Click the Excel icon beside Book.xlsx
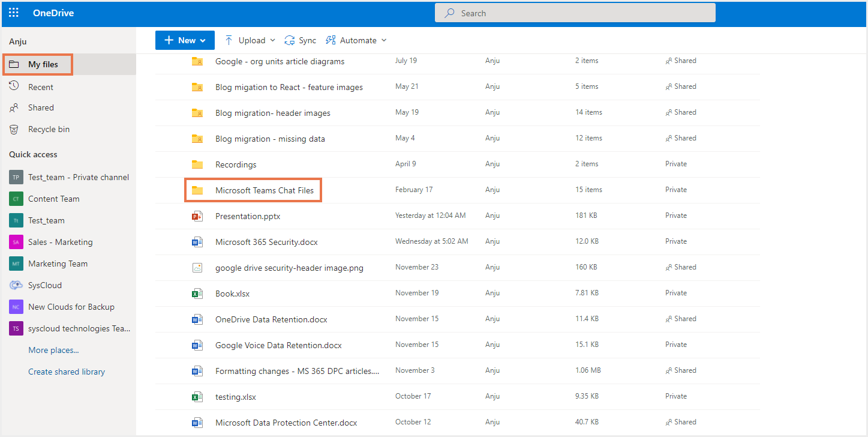The image size is (868, 437). [197, 294]
